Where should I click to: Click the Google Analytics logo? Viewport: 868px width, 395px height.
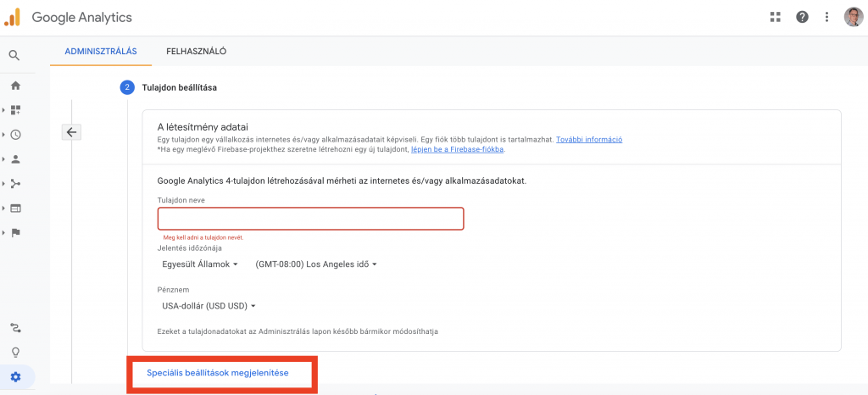tap(12, 17)
